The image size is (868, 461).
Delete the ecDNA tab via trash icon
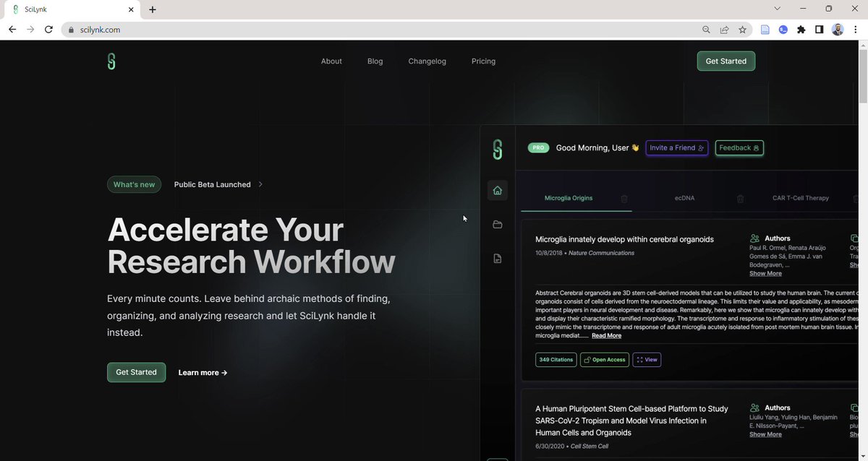pos(740,199)
